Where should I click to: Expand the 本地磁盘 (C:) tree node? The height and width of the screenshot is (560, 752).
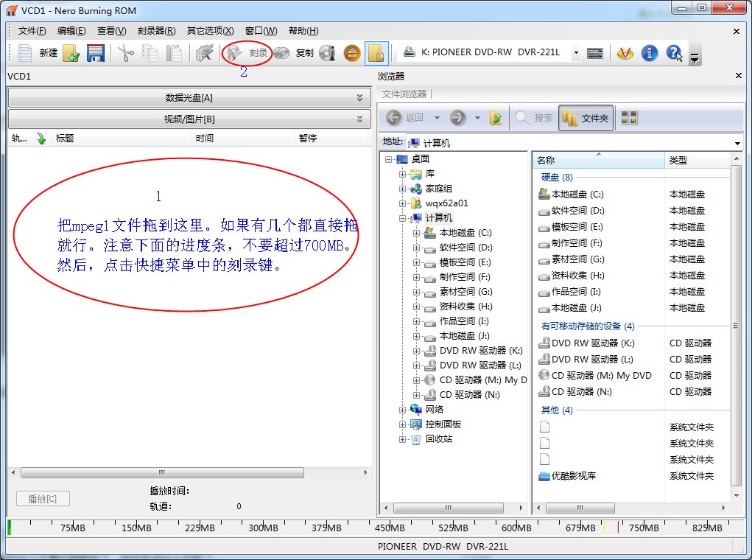point(417,232)
